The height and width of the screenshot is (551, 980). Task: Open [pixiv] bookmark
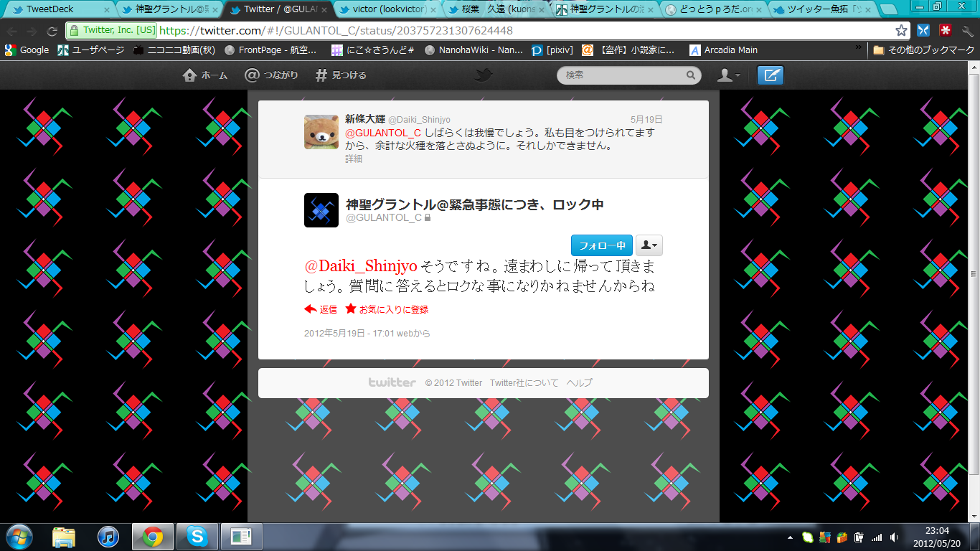(552, 50)
